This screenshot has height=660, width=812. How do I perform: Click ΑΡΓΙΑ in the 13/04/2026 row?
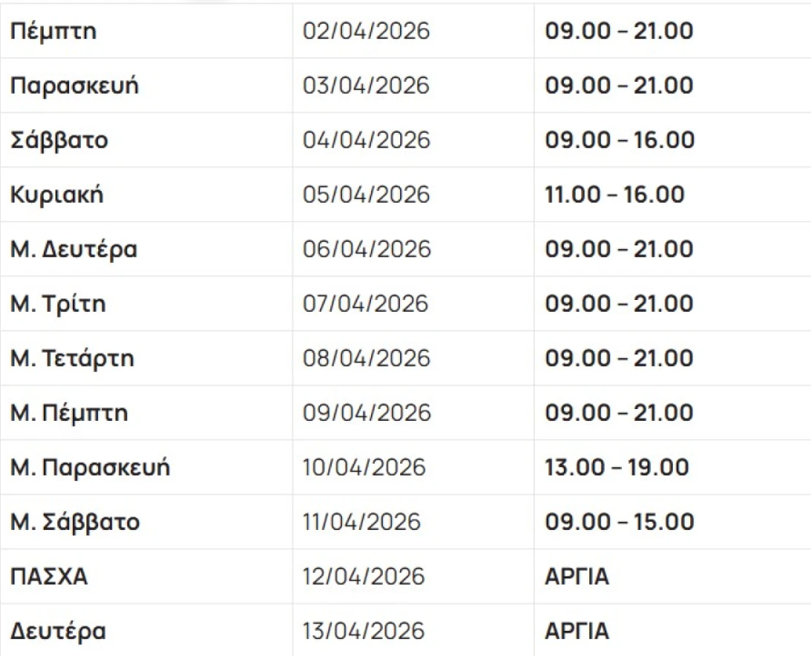(x=577, y=632)
